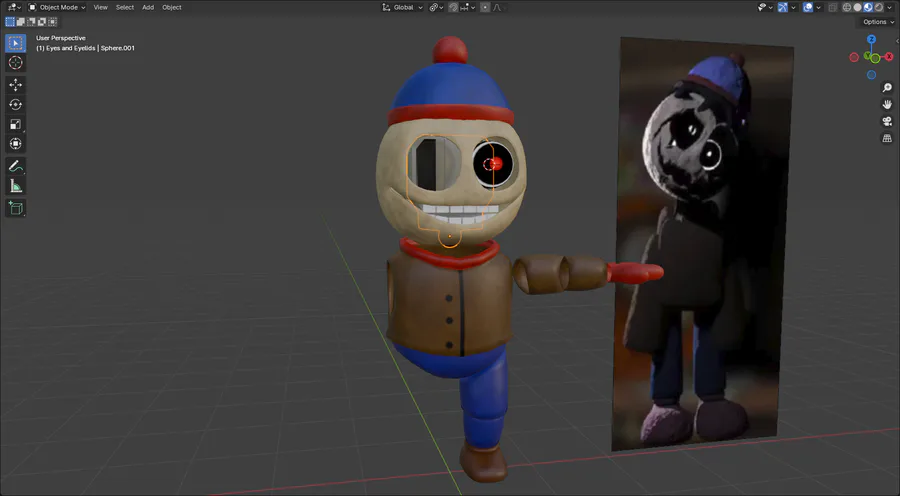Click the transform pivot point icon
The image size is (900, 496).
[x=436, y=7]
